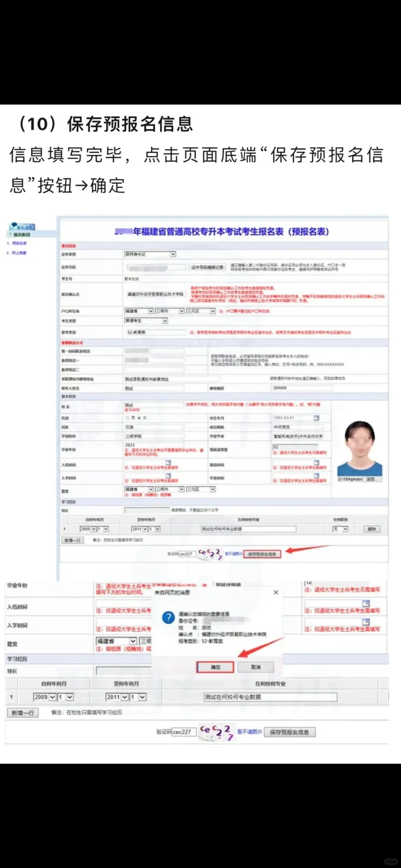Click candidate photo thumbnail
401x868 pixels.
(359, 448)
